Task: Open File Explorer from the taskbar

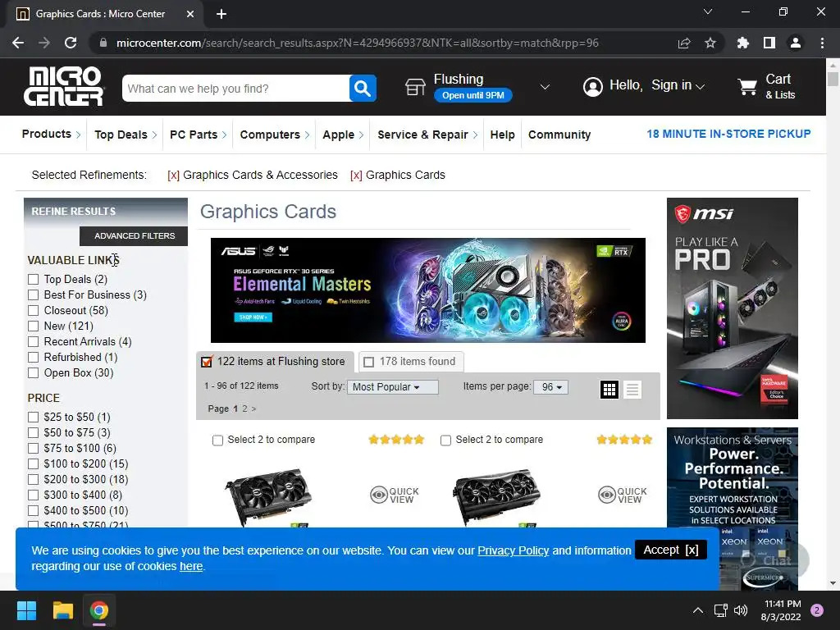Action: click(x=62, y=610)
